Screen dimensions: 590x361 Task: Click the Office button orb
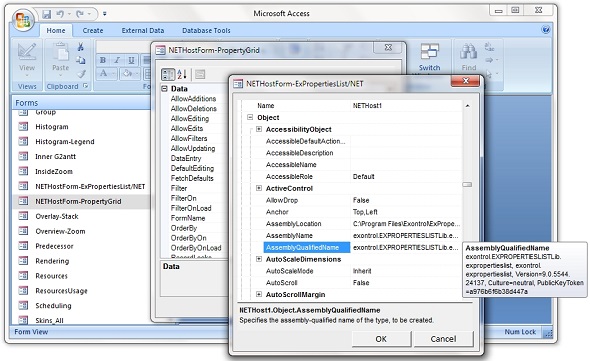23,20
